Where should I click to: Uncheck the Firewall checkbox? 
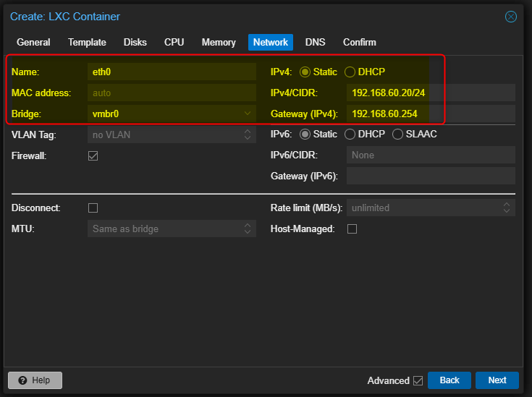93,156
